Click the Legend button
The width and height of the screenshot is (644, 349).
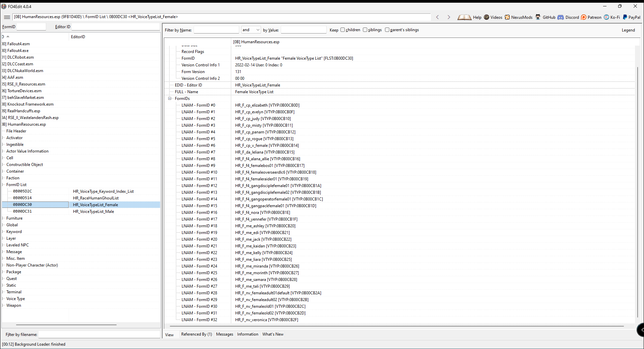coord(628,30)
